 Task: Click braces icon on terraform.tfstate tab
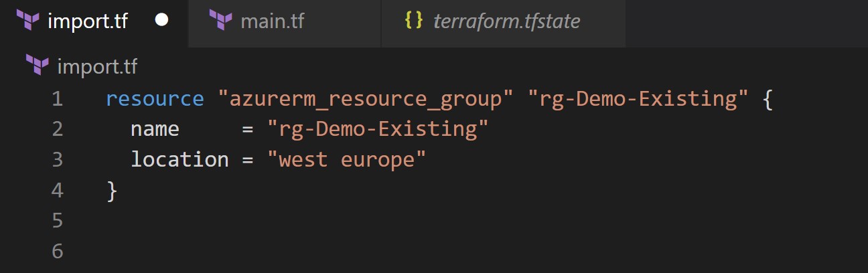pos(414,20)
